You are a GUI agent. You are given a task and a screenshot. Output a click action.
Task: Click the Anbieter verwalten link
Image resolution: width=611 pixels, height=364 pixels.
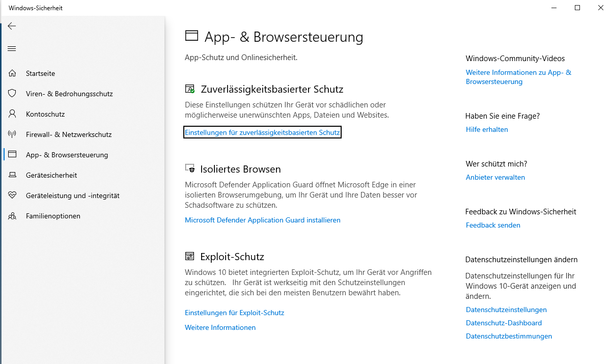pyautogui.click(x=495, y=177)
